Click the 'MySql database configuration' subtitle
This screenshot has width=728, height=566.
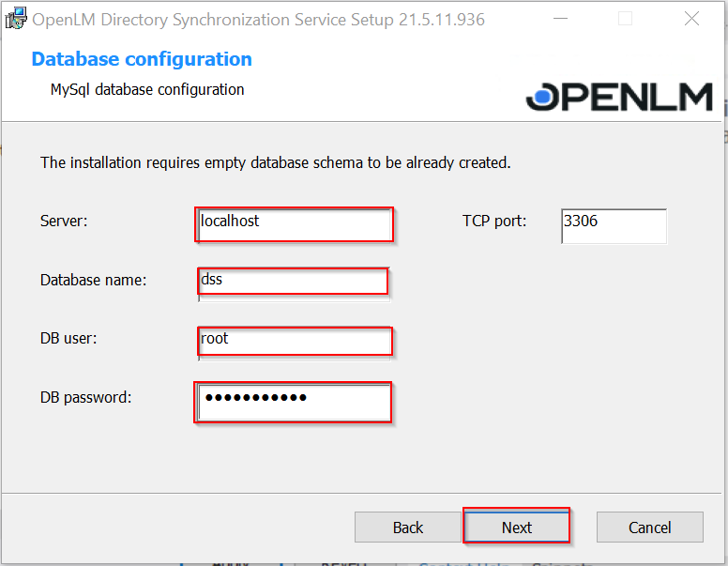click(147, 90)
